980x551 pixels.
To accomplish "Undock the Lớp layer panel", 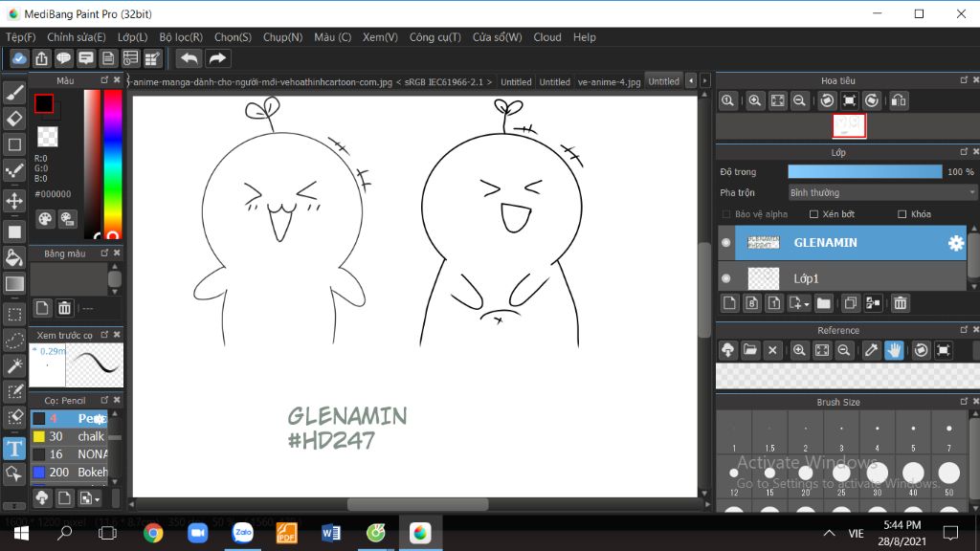I will pyautogui.click(x=964, y=152).
